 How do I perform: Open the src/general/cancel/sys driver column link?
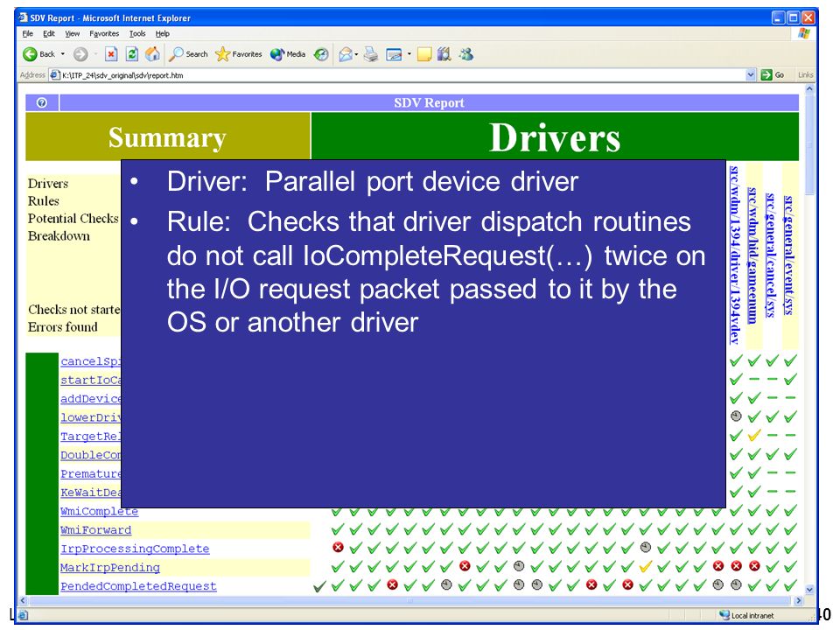pos(771,256)
